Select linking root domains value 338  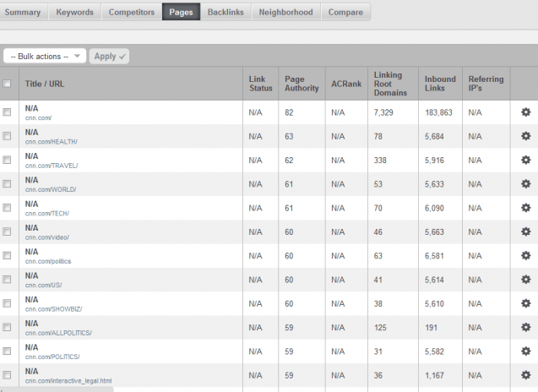click(380, 161)
